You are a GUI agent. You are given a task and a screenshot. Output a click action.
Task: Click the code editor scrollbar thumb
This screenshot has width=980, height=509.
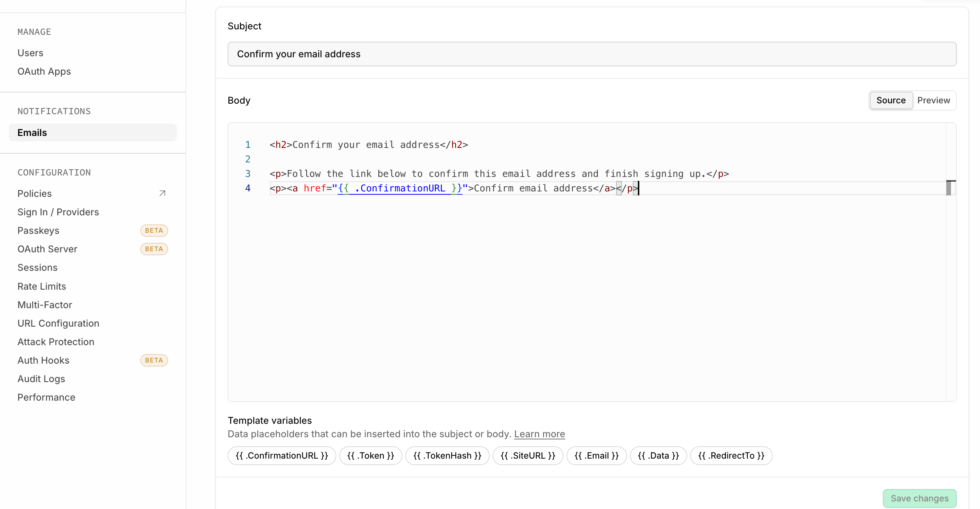[x=948, y=188]
